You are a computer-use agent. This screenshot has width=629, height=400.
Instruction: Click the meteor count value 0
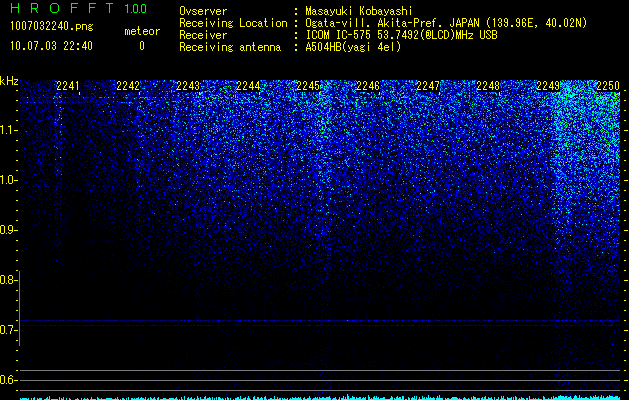point(142,46)
